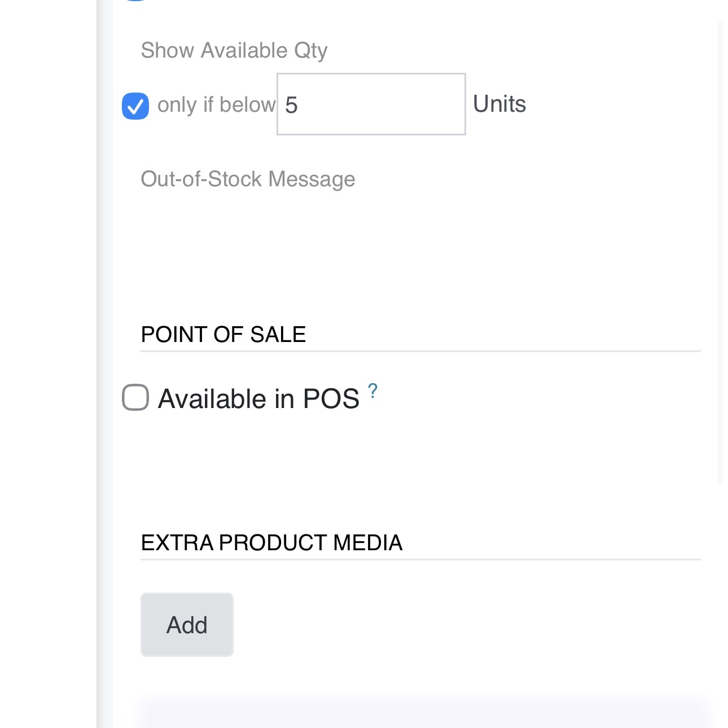This screenshot has width=728, height=728.
Task: Click the "Available in POS" label text
Action: pyautogui.click(x=258, y=398)
